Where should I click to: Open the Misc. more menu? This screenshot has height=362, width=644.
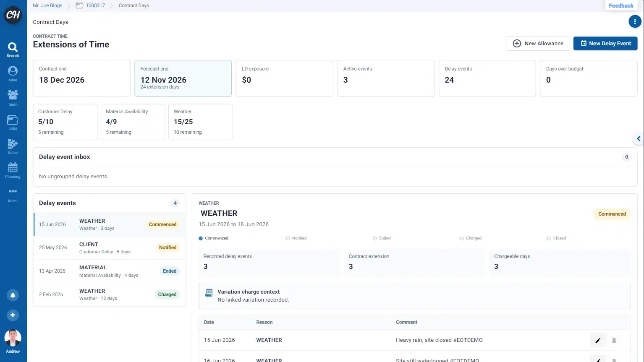[13, 195]
